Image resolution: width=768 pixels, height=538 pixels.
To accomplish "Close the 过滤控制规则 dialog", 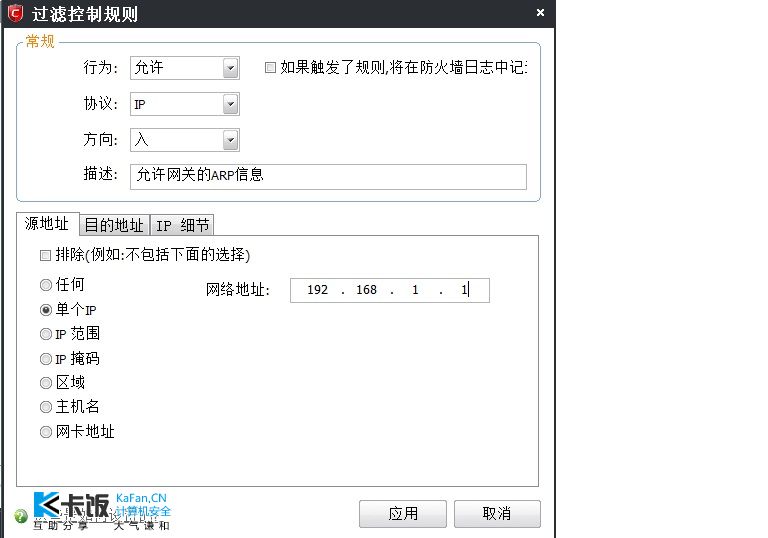I will 540,13.
